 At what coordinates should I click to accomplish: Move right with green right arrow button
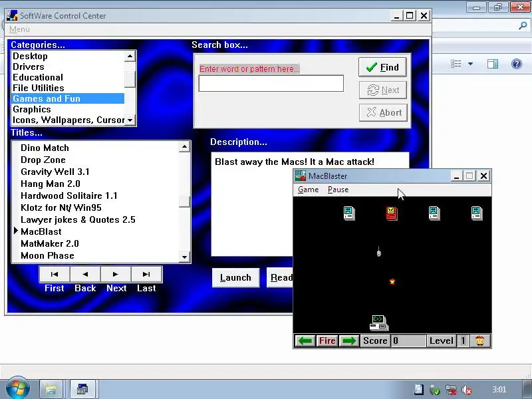[348, 340]
